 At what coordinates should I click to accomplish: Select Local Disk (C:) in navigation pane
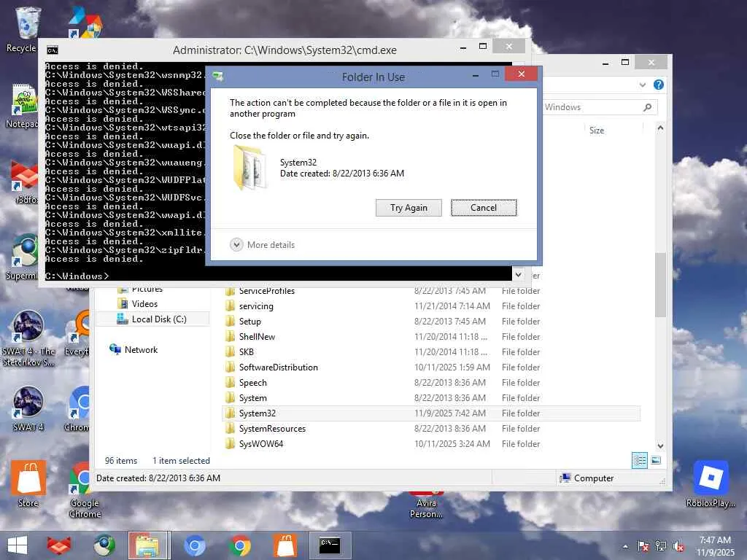click(152, 319)
